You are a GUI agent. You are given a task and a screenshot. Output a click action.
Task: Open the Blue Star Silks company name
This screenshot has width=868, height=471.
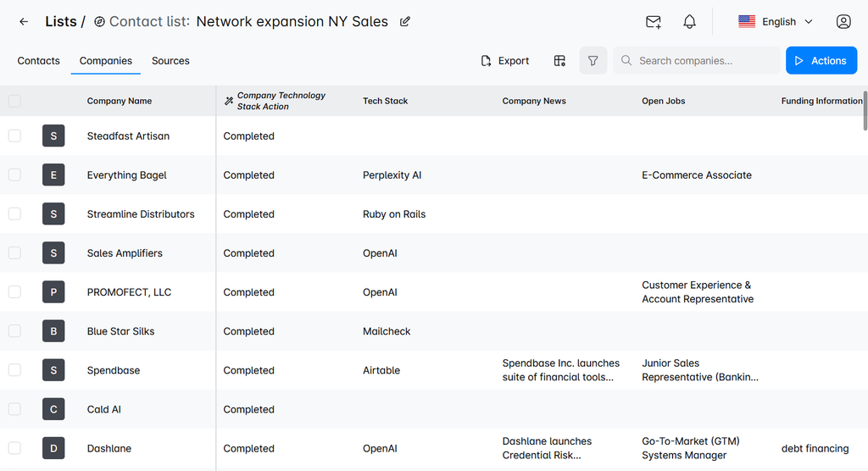tap(120, 331)
